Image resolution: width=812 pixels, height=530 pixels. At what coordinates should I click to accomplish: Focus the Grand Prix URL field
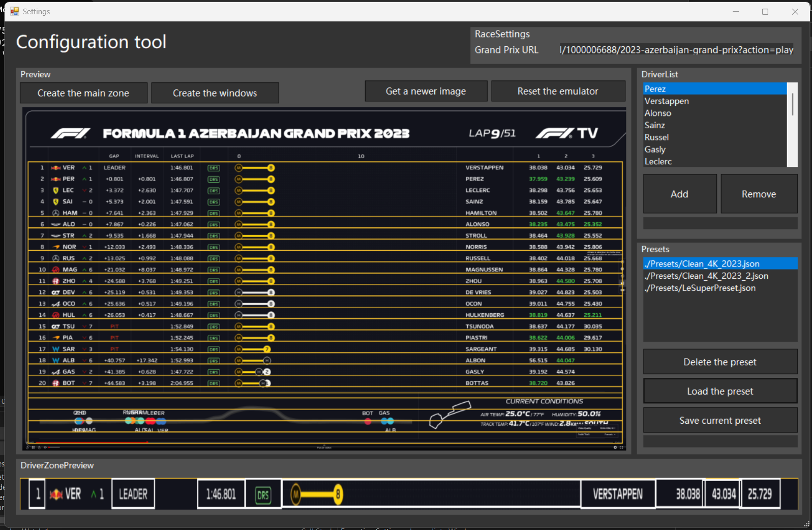point(676,50)
